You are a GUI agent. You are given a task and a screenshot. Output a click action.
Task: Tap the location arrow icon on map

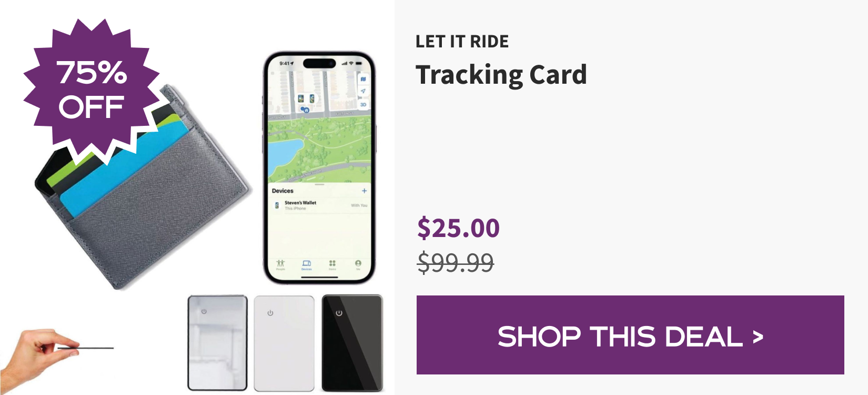point(363,92)
